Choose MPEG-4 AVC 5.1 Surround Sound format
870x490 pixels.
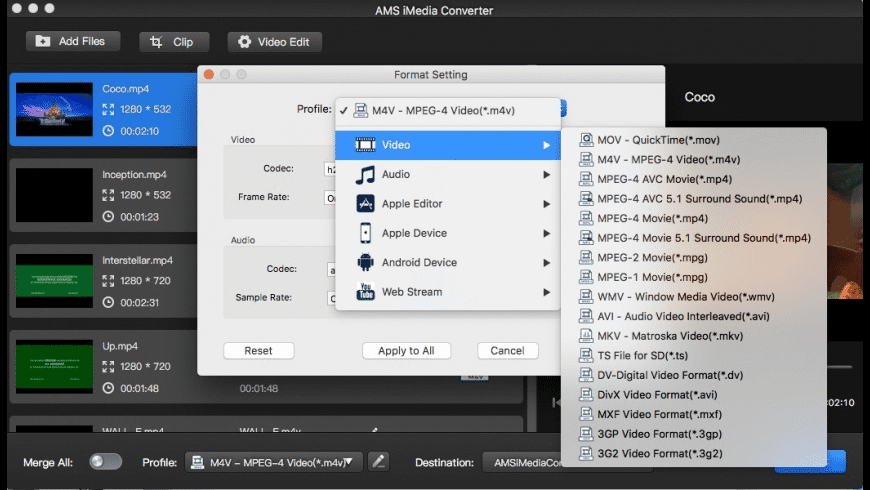694,199
